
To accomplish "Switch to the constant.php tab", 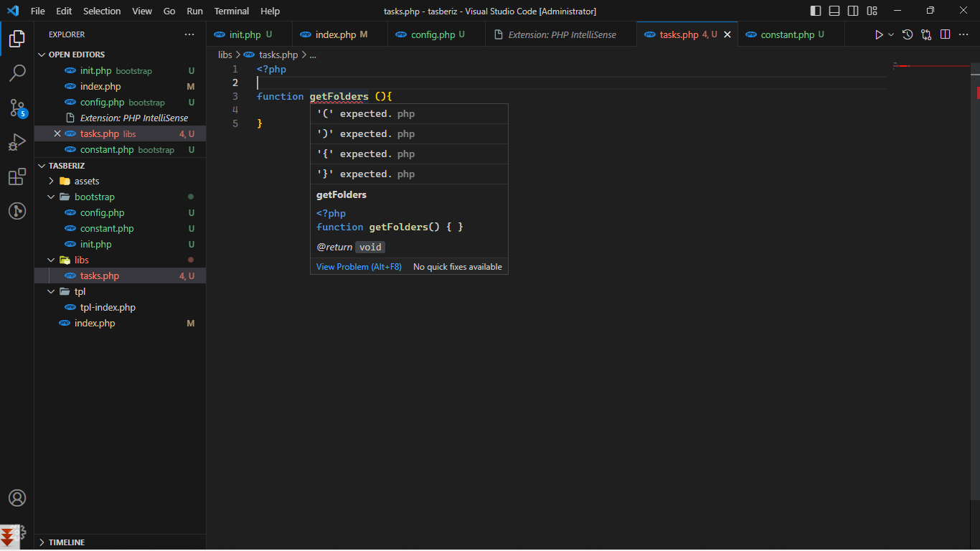I will click(791, 34).
